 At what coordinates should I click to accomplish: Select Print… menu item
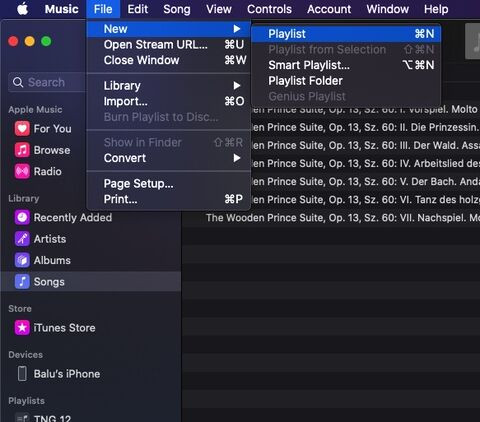pyautogui.click(x=168, y=199)
